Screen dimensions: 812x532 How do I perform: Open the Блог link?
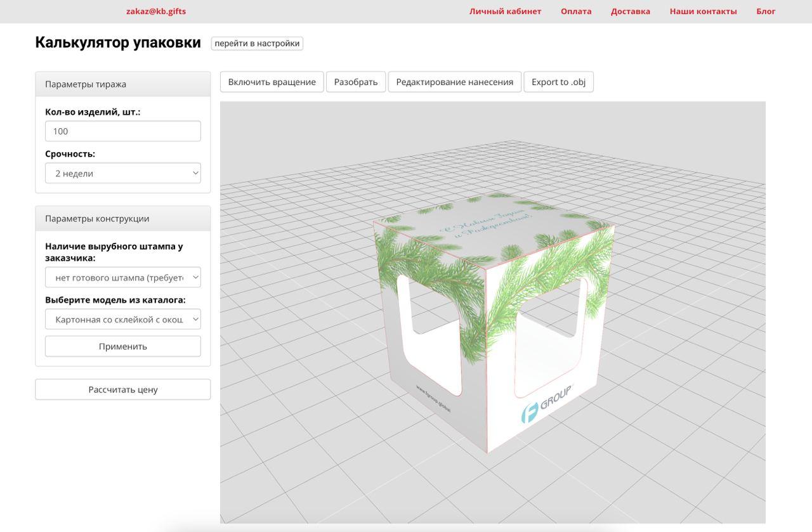click(766, 11)
